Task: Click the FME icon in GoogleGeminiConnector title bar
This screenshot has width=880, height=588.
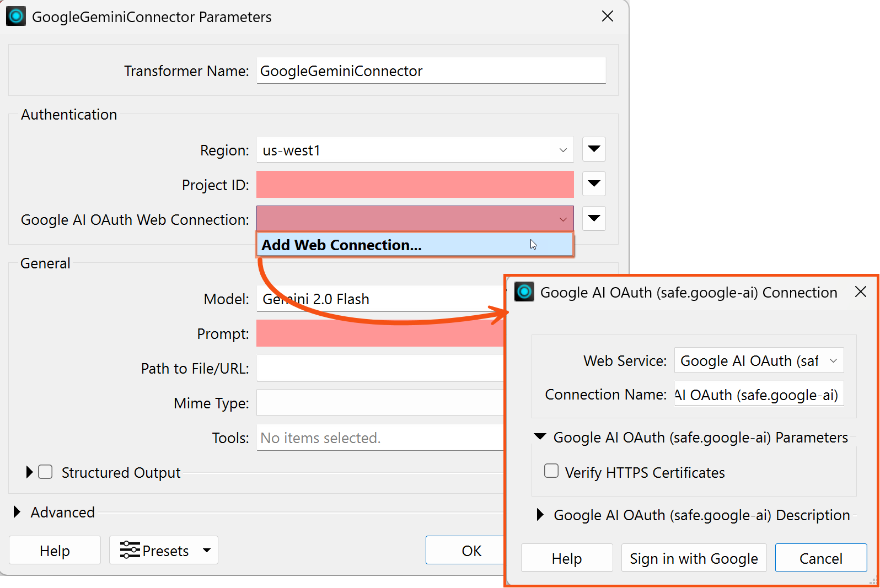Action: coord(16,17)
